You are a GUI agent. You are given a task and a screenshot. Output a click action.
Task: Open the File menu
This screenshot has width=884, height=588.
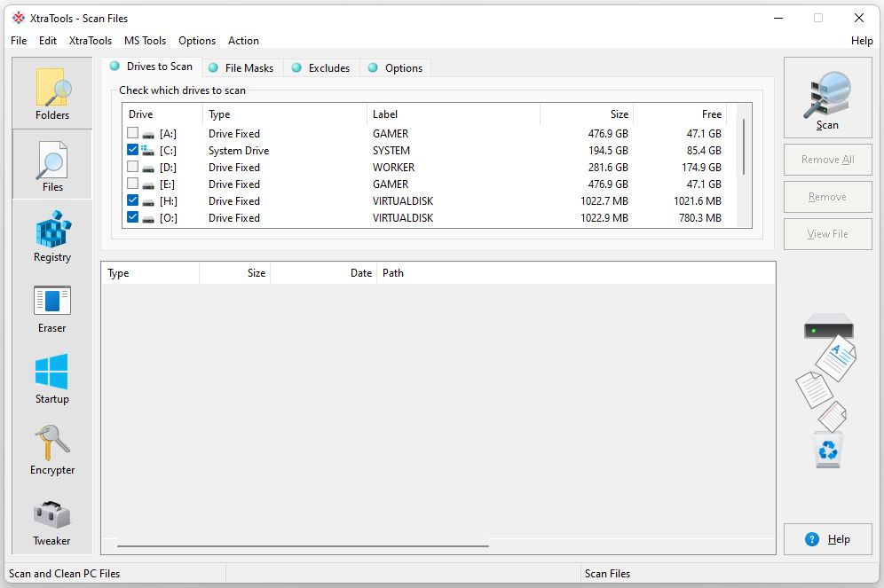pos(19,41)
